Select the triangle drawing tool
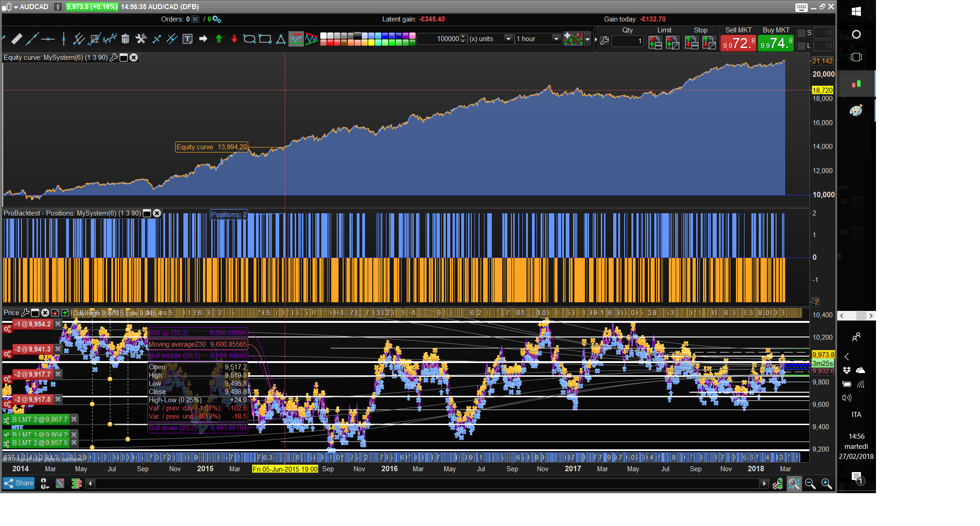This screenshot has height=526, width=980. point(281,39)
